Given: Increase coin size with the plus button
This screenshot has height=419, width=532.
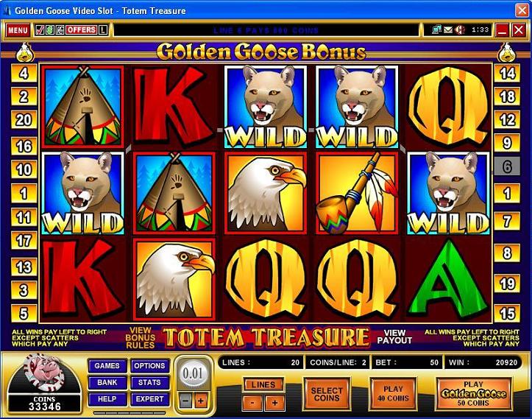Looking at the screenshot, I should [201, 401].
